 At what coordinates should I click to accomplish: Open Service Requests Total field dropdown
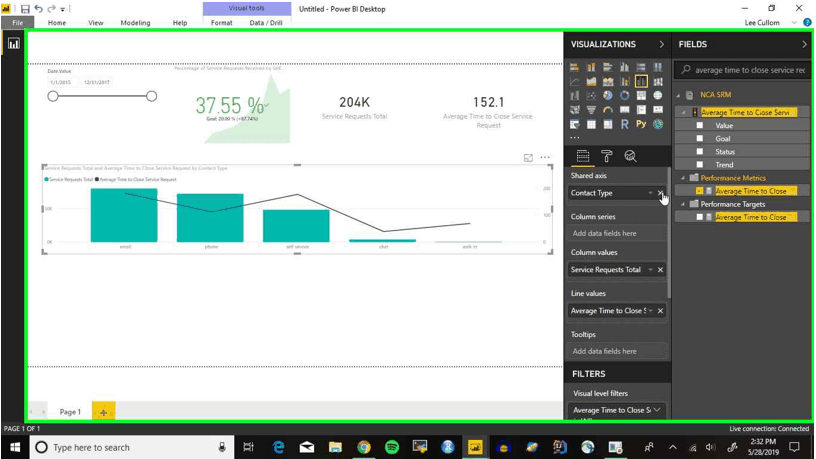tap(651, 270)
